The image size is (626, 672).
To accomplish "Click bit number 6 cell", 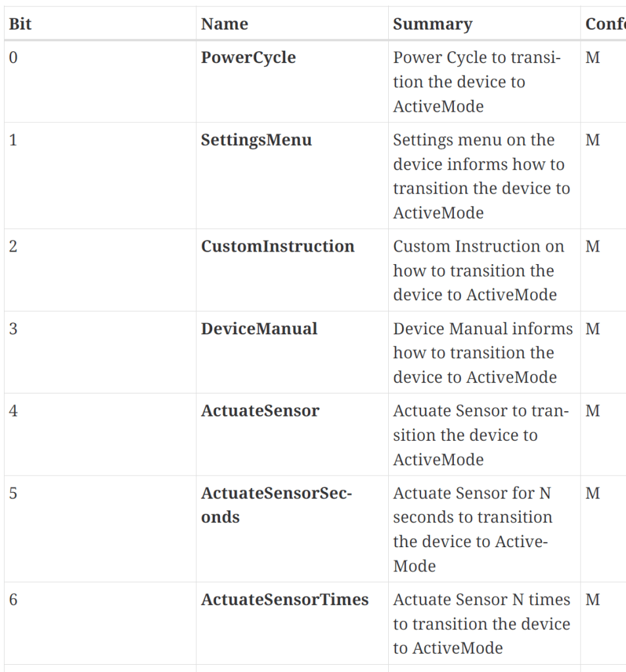I will pos(14,600).
